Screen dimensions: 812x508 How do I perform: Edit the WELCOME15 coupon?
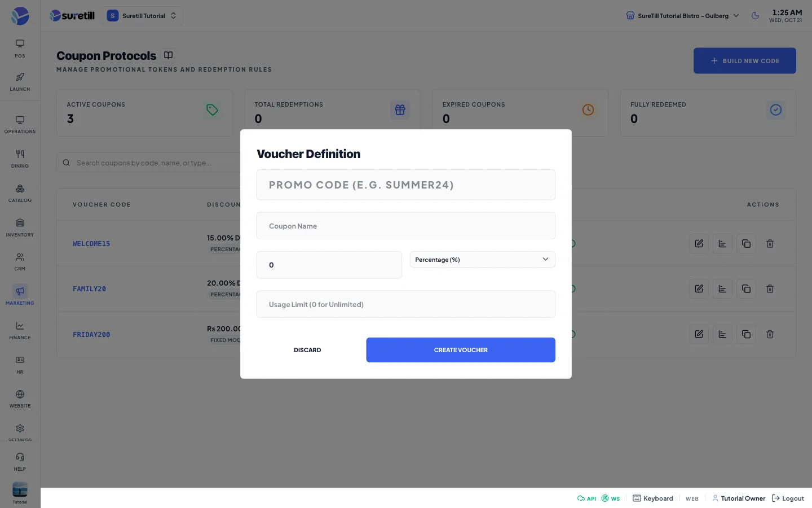coord(699,244)
